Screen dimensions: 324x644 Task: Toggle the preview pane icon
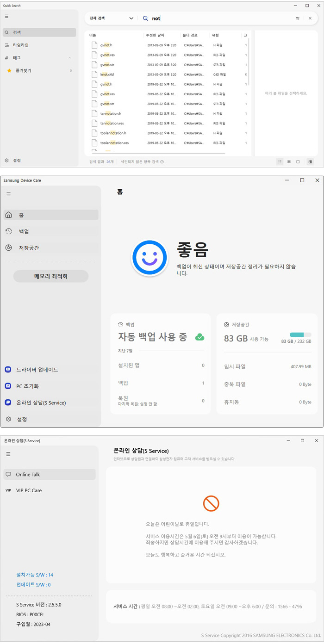[310, 162]
